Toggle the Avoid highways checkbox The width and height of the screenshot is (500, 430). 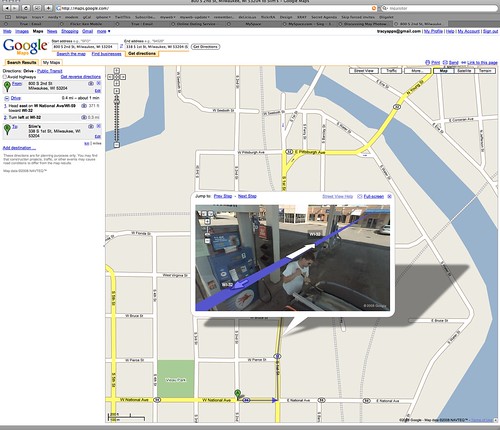click(5, 77)
